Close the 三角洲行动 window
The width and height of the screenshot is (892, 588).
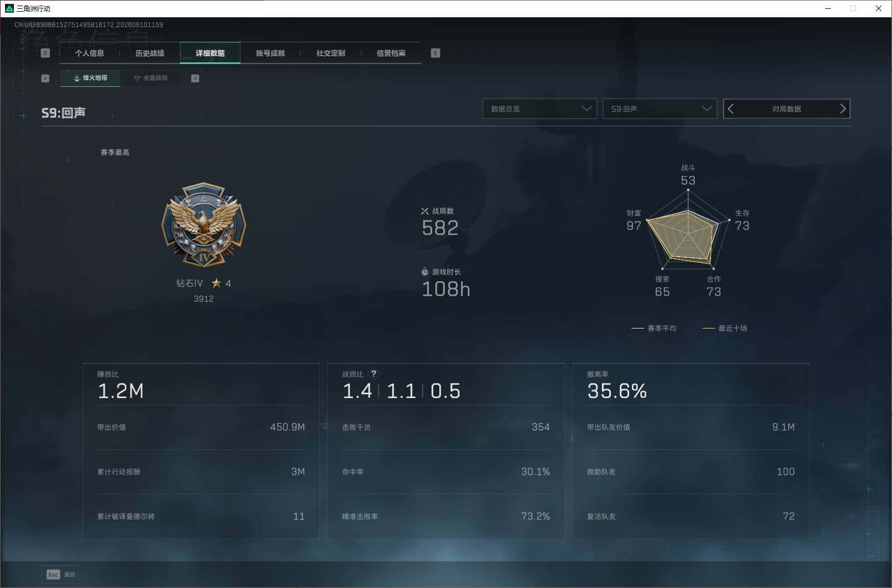point(879,8)
